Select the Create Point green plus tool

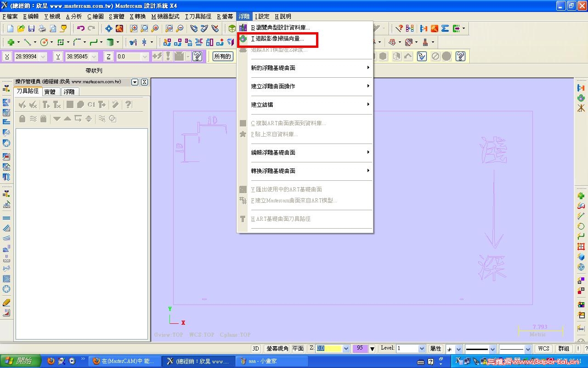pyautogui.click(x=11, y=42)
